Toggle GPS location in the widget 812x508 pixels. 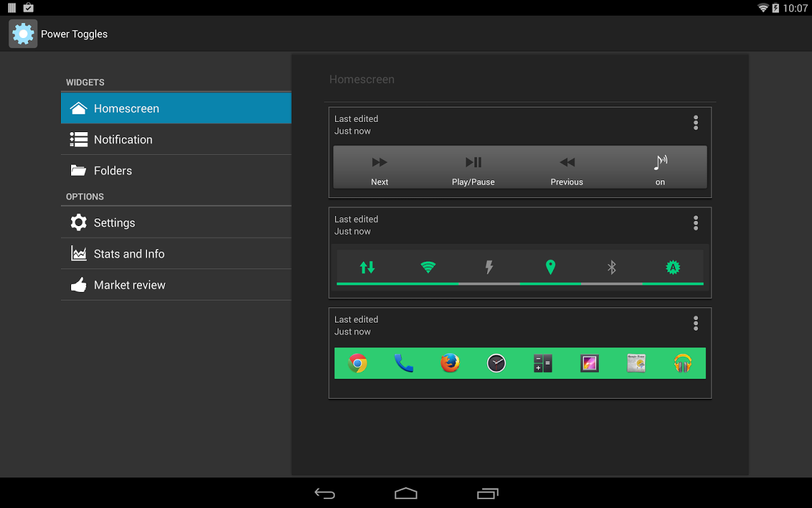pos(550,268)
